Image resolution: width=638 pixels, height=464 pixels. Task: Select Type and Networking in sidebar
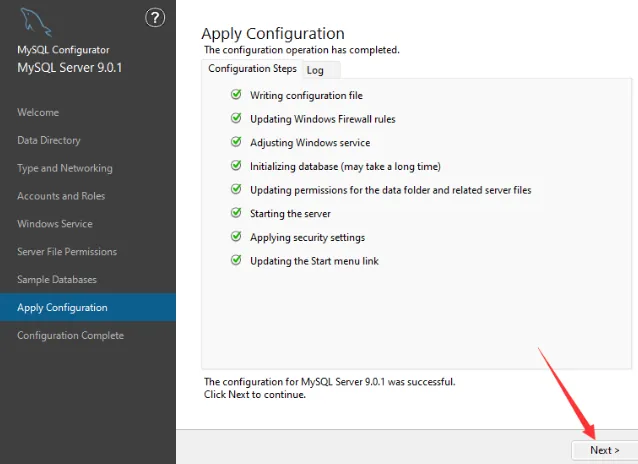pyautogui.click(x=65, y=169)
